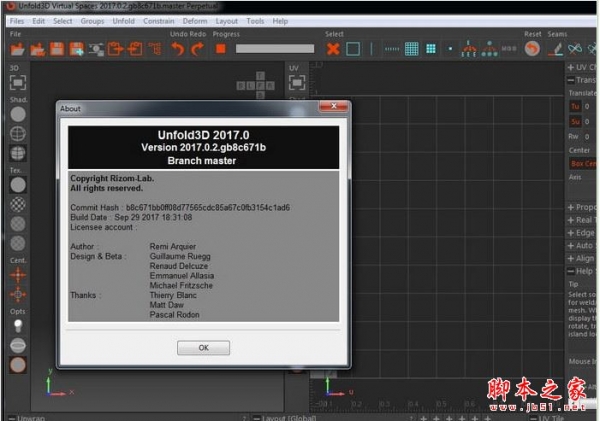Redo the last action
Image resolution: width=600 pixels, height=421 pixels.
point(197,49)
